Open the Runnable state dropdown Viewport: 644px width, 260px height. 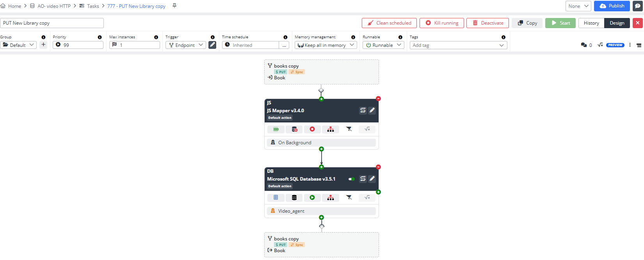click(x=383, y=45)
